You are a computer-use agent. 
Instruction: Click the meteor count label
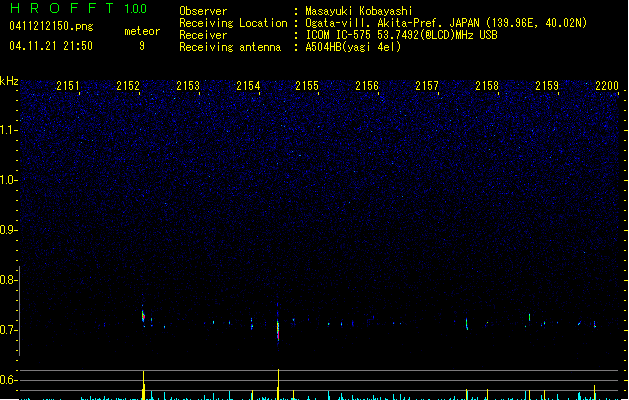pos(142,31)
